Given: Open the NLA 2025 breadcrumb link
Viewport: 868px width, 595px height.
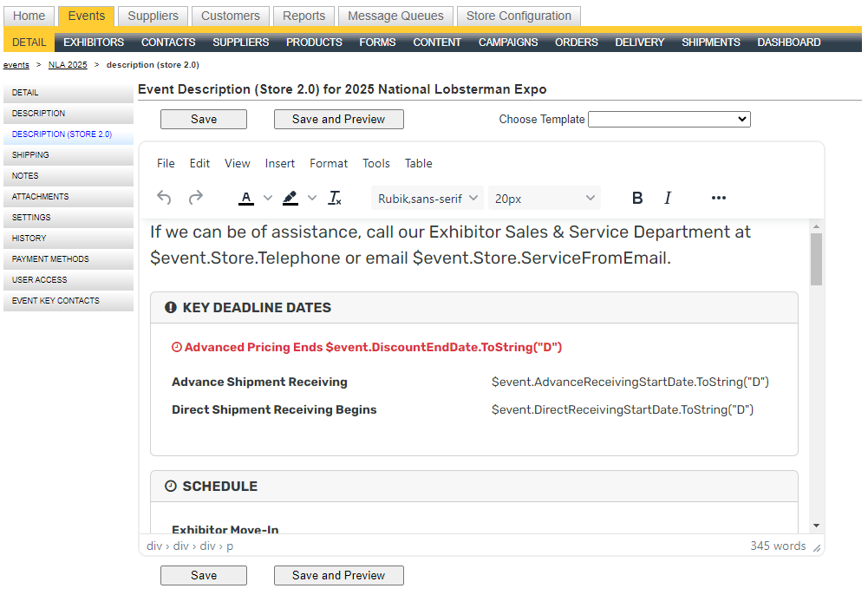Looking at the screenshot, I should [x=67, y=64].
